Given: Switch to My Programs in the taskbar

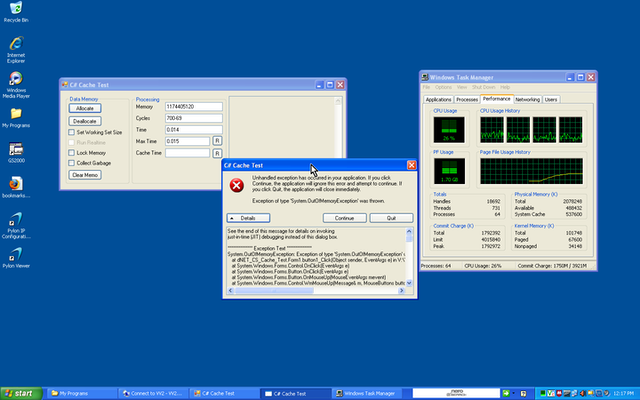Looking at the screenshot, I should pos(82,393).
